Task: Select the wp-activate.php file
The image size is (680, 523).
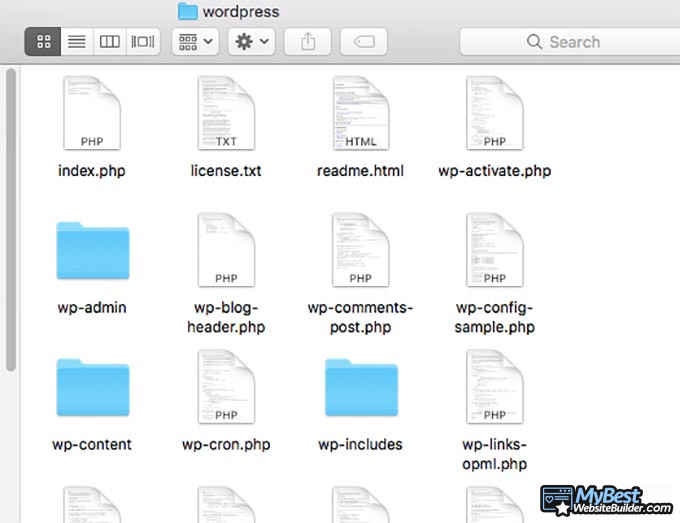Action: click(494, 115)
